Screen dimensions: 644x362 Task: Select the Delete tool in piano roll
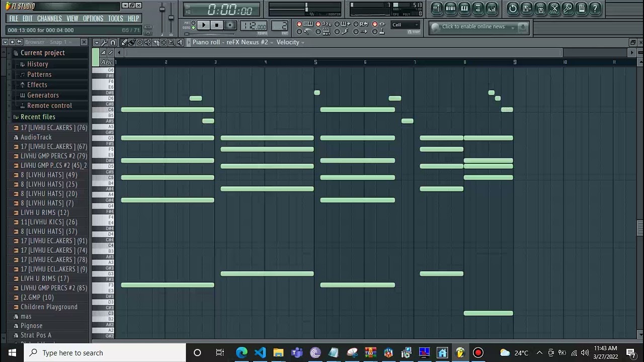point(140,42)
